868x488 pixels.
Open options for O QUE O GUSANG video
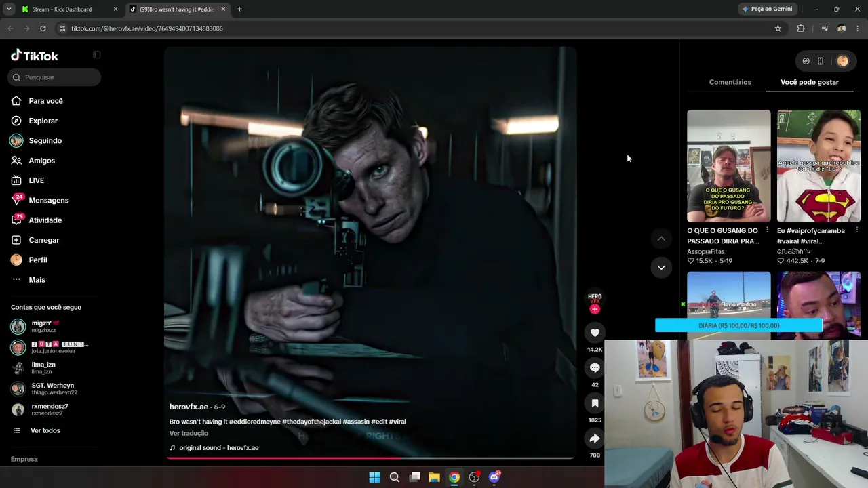pos(767,230)
